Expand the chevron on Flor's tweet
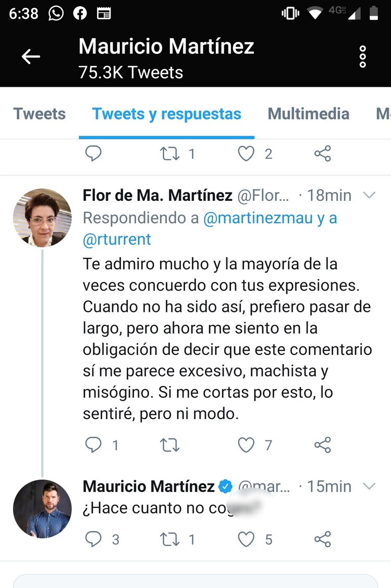 point(370,196)
